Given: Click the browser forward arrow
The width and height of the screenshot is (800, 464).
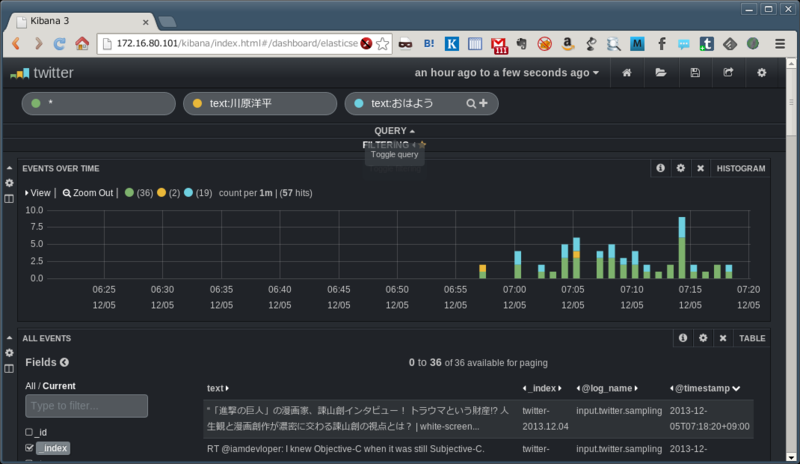Looking at the screenshot, I should 38,43.
